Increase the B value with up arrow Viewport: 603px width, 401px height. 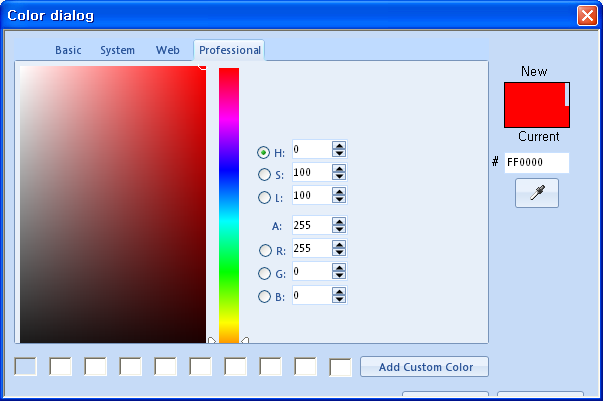(x=339, y=291)
